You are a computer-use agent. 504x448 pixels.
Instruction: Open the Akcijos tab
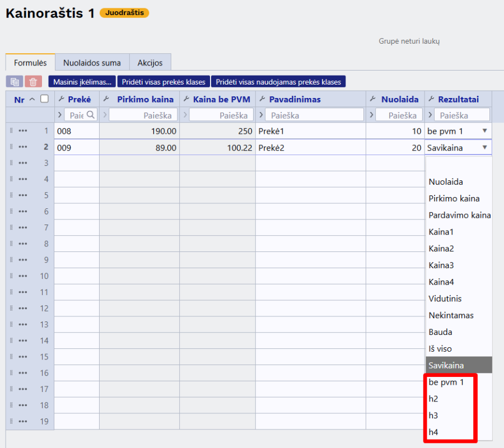150,63
